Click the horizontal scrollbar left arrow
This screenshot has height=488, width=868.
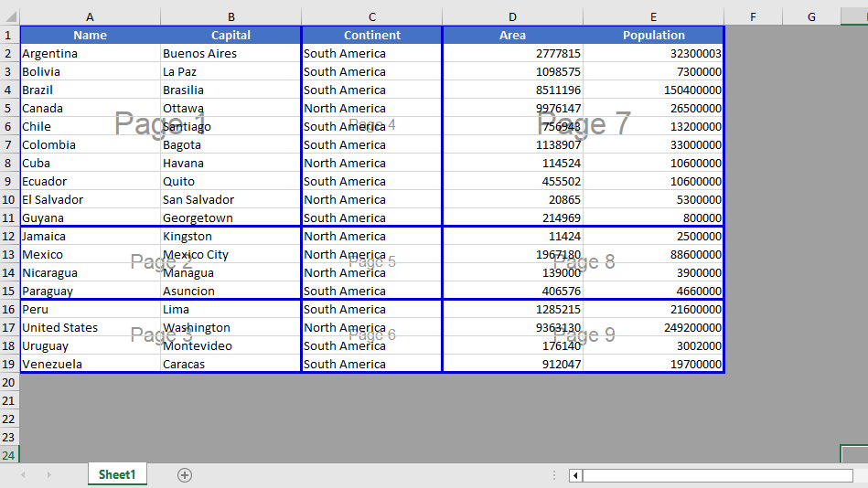click(575, 475)
